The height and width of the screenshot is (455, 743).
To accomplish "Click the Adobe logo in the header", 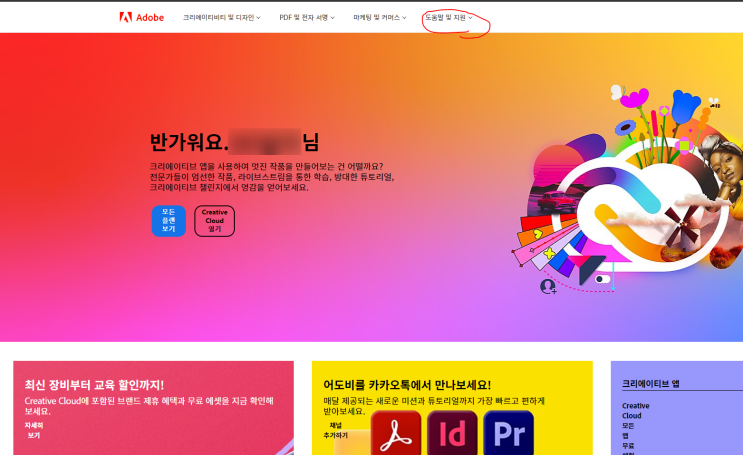I will [142, 18].
